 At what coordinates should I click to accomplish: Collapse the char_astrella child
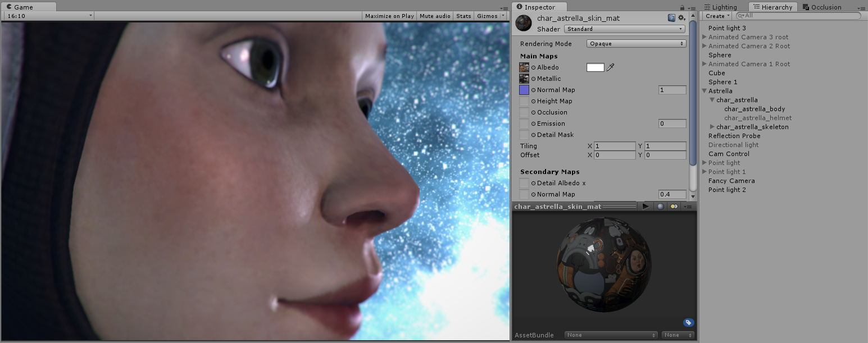tap(712, 100)
